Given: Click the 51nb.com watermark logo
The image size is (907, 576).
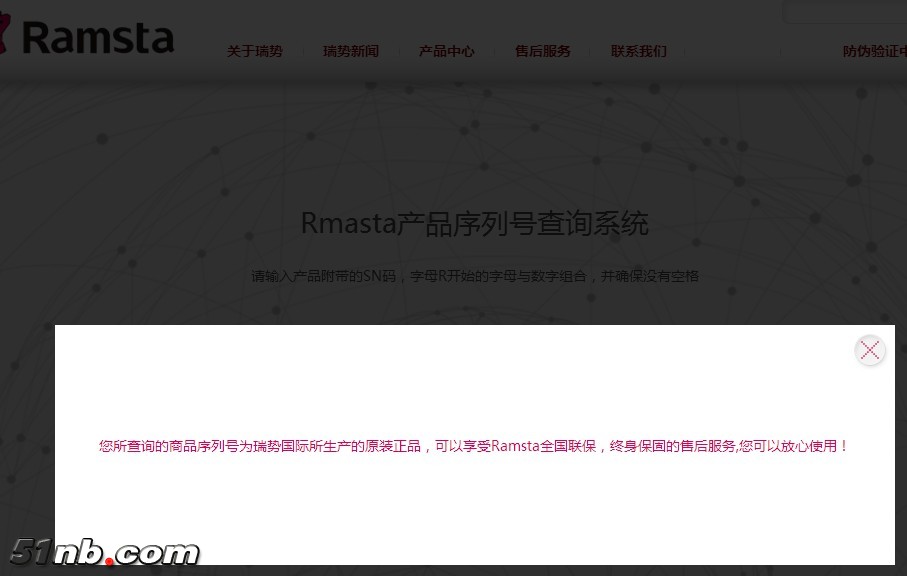Looking at the screenshot, I should (104, 553).
